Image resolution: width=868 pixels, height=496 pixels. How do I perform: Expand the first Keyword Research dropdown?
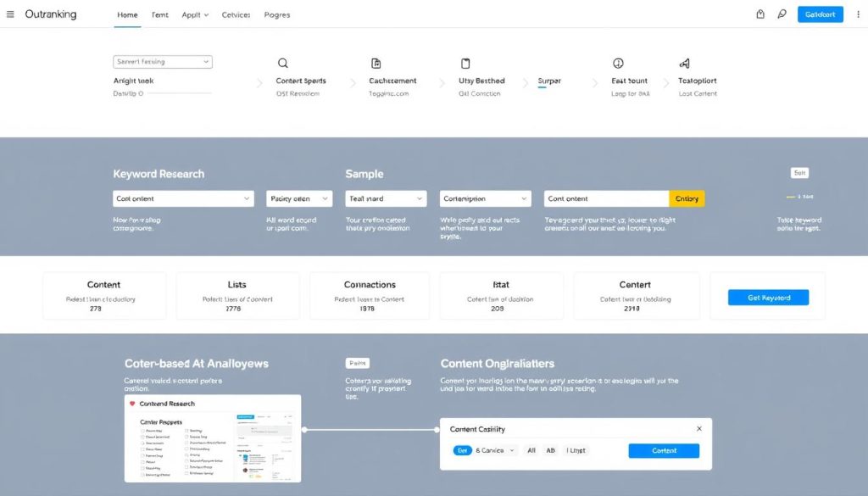point(182,198)
